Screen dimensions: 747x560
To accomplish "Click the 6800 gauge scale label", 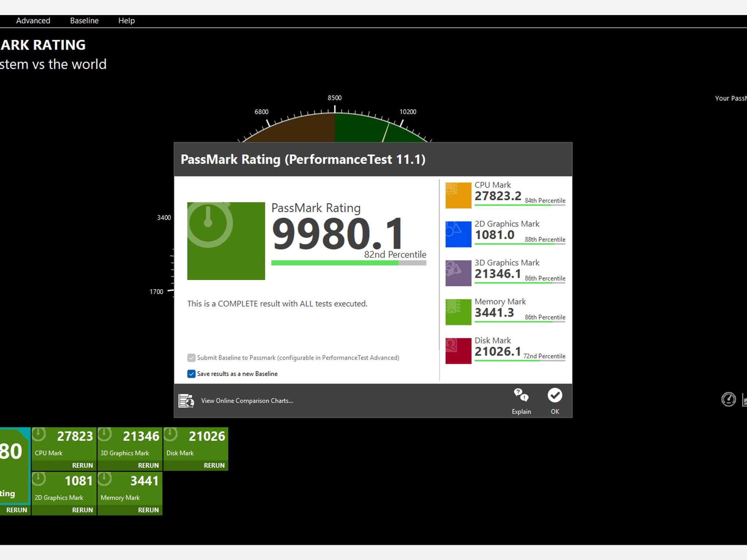I will click(x=262, y=112).
